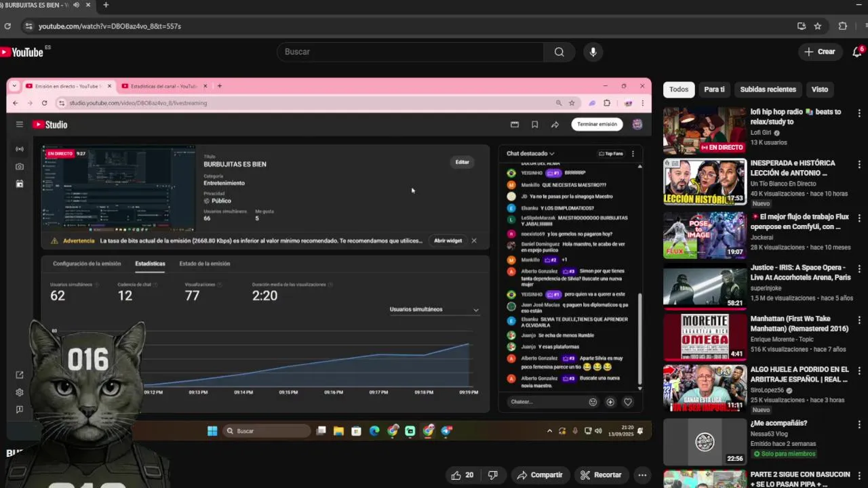Open options menu for lofi hip hop radio
Image resolution: width=868 pixels, height=488 pixels.
(859, 113)
